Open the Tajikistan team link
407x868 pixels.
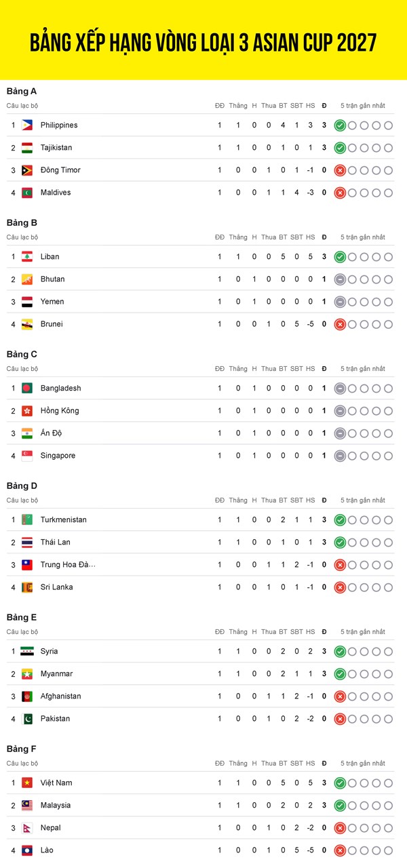[x=56, y=147]
